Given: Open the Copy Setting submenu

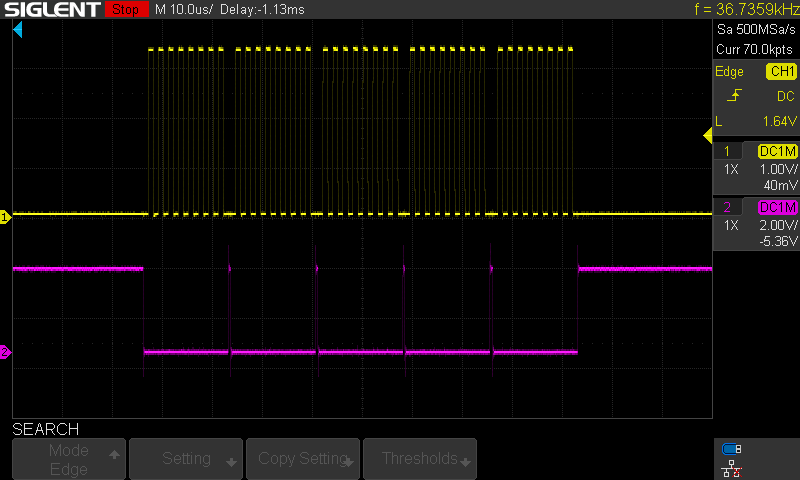Looking at the screenshot, I should (303, 459).
